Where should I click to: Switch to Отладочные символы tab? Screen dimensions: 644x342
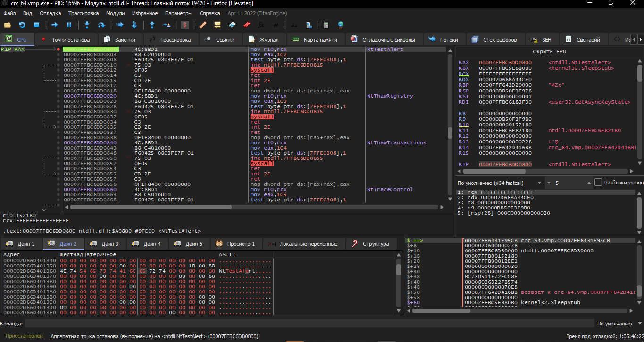(384, 40)
